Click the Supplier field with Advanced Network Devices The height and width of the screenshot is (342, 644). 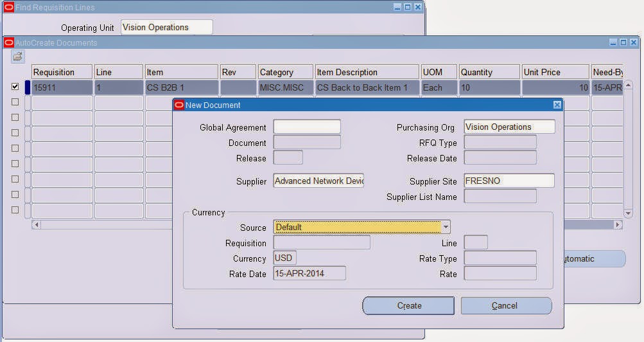tap(318, 181)
